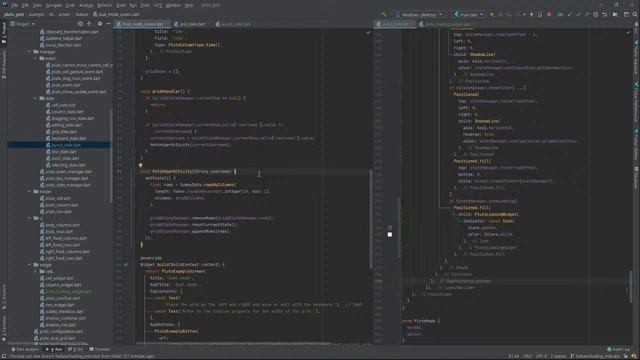Open Pull Requests tool window button
The image size is (640, 360).
pos(4,64)
